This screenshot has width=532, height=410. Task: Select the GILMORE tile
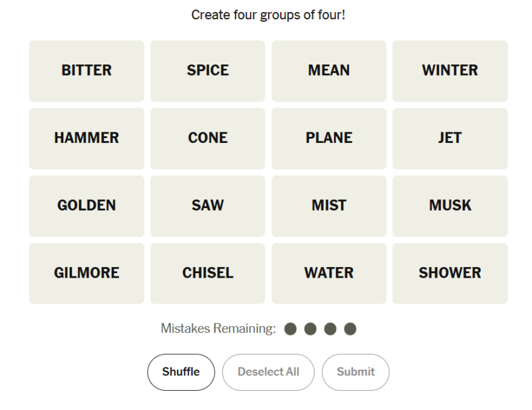(x=86, y=273)
